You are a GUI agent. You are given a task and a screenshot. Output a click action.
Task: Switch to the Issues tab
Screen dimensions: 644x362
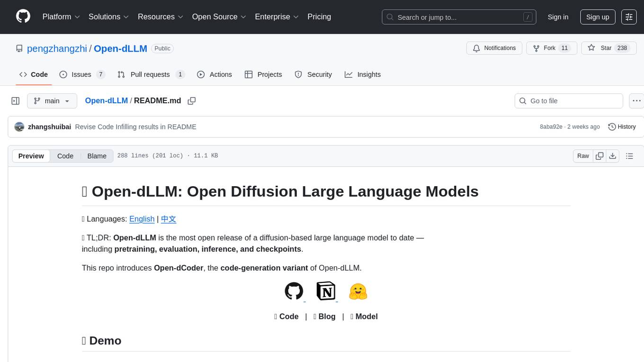coord(82,74)
